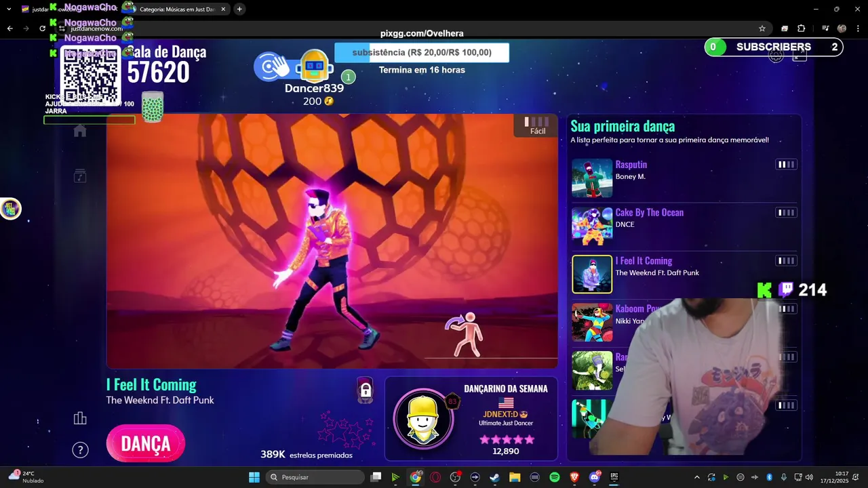
Task: Click difficulty bars on I Feel It Coming row
Action: pos(786,261)
